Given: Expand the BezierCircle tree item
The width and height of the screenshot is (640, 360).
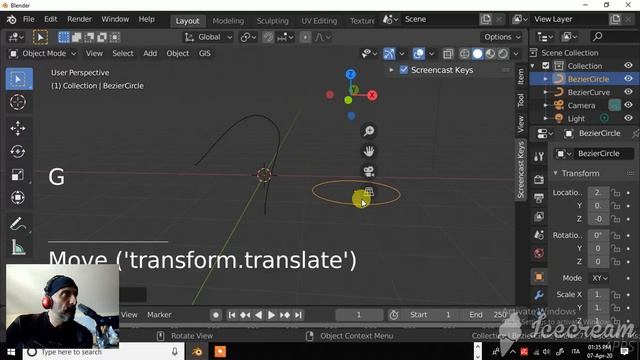Looking at the screenshot, I should click(x=545, y=79).
